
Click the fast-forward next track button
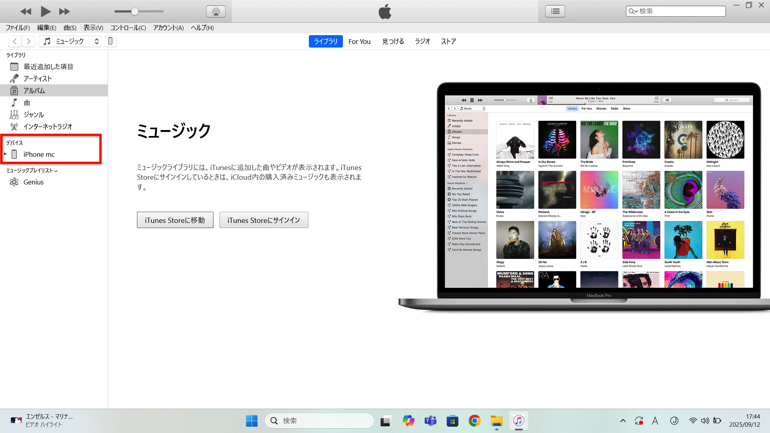(64, 12)
